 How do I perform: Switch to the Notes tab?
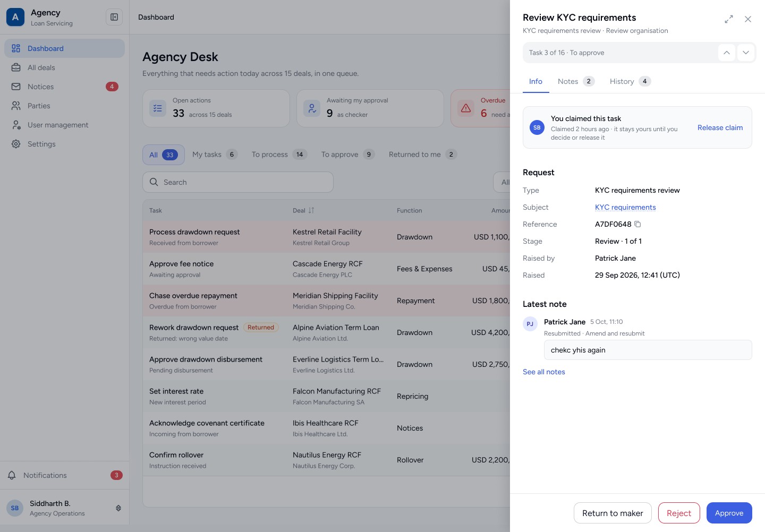click(x=576, y=81)
